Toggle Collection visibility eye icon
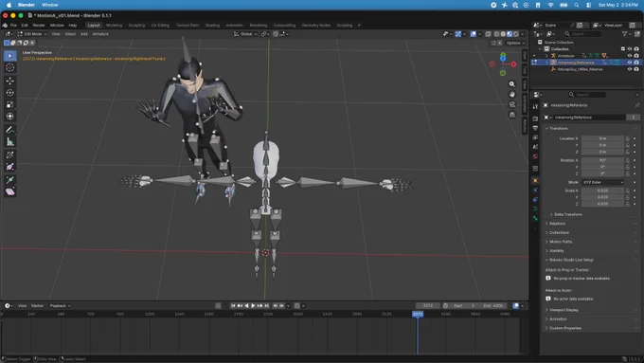The height and width of the screenshot is (363, 644). 629,49
